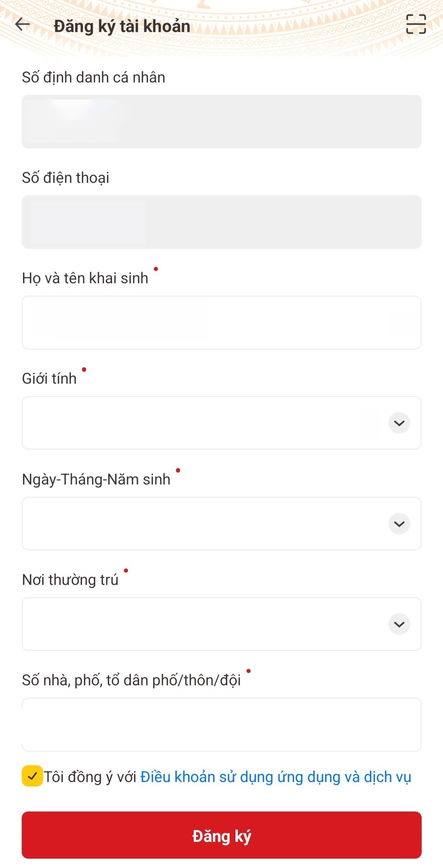Click the Số định danh cá nhân field
Image resolution: width=443 pixels, height=868 pixels.
tap(221, 121)
